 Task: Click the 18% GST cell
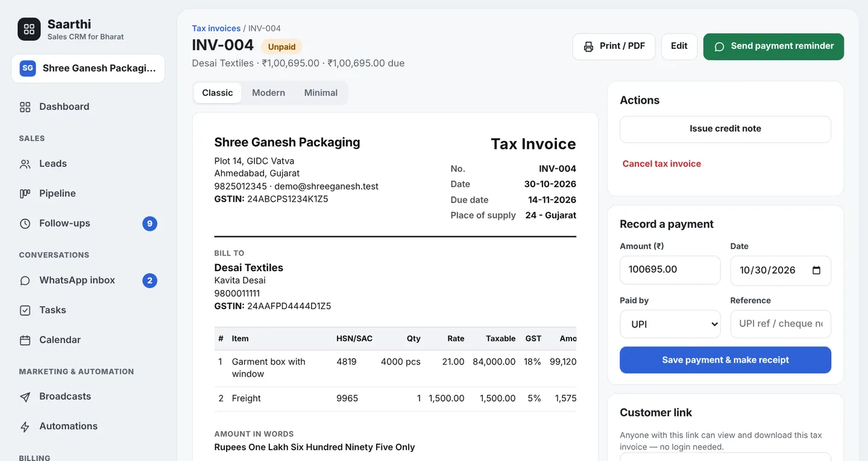tap(533, 362)
